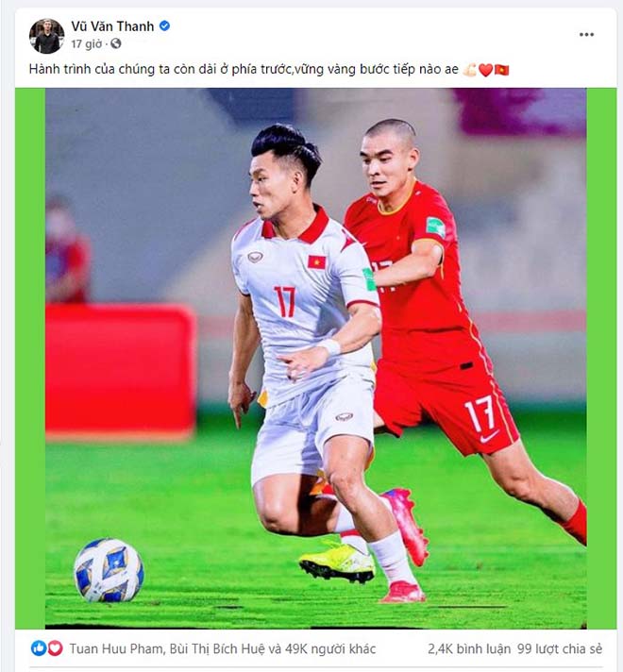Open the '2,4K bình luận' comments
The height and width of the screenshot is (672, 623).
pos(469,648)
